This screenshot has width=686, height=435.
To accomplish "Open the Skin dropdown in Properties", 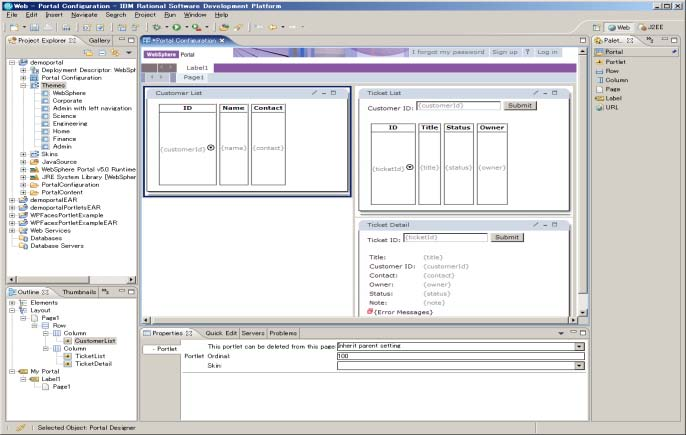I will pos(580,365).
